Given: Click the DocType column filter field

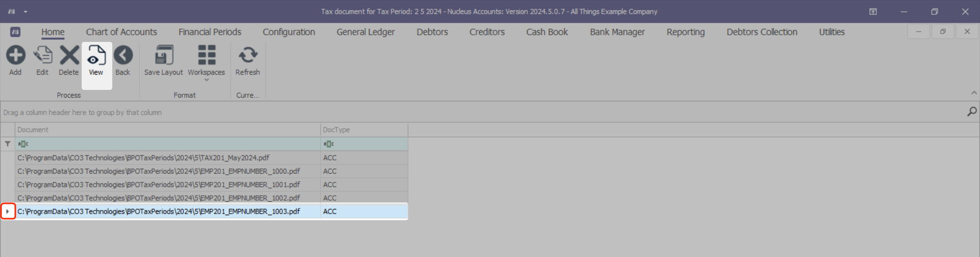Looking at the screenshot, I should 364,144.
